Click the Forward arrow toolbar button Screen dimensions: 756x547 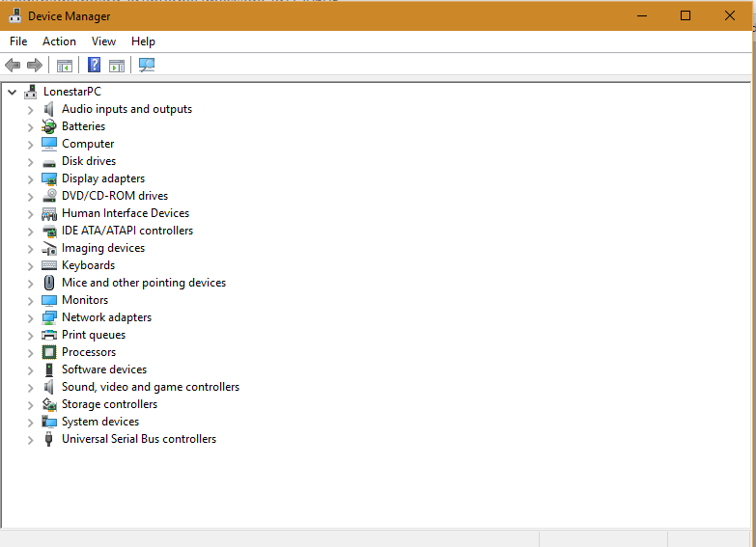coord(34,65)
